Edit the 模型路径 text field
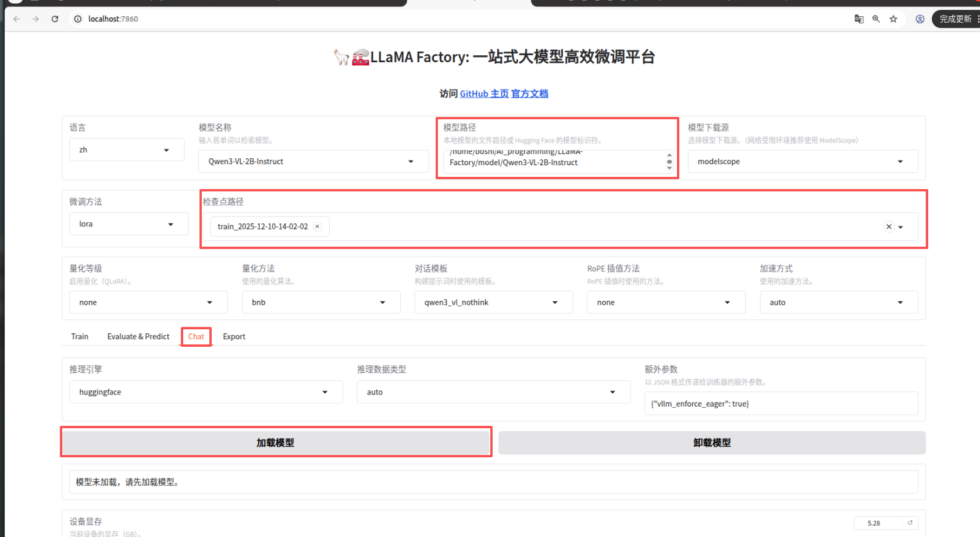980x537 pixels. point(558,162)
